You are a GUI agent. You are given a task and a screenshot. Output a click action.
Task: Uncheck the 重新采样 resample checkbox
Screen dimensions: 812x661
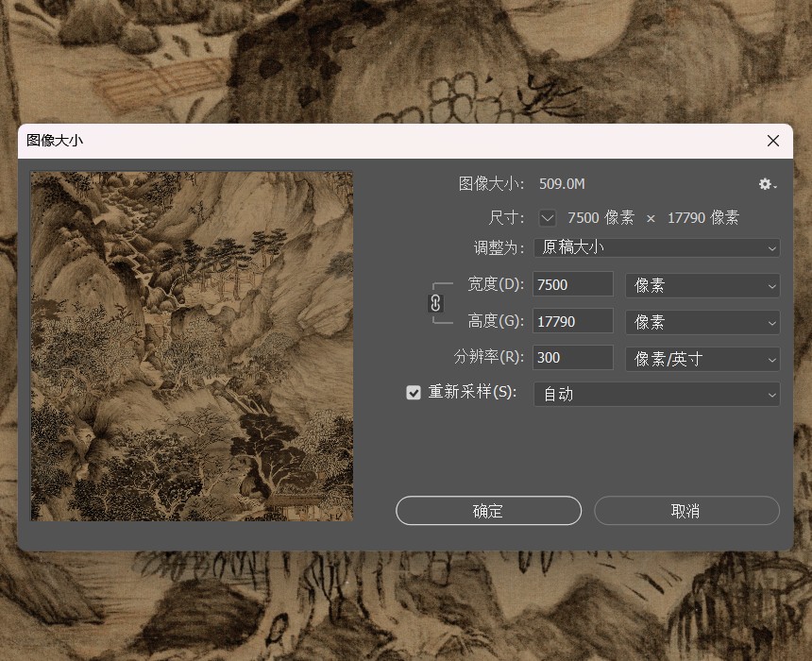pyautogui.click(x=414, y=393)
